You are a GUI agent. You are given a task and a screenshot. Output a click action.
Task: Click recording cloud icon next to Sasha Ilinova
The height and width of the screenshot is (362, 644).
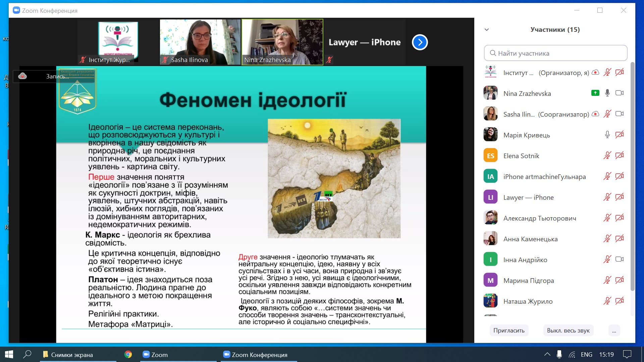pos(595,114)
